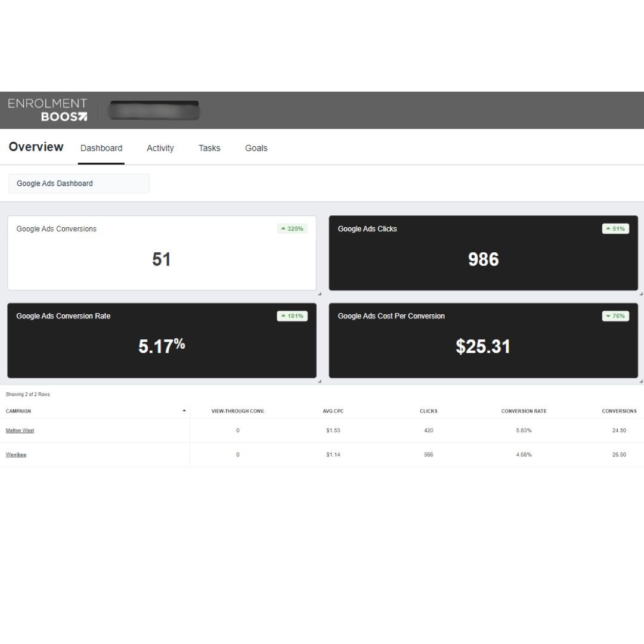Sort by VIEW-THROUGH CONV. column header
Screen dimensions: 644x644
pyautogui.click(x=238, y=411)
